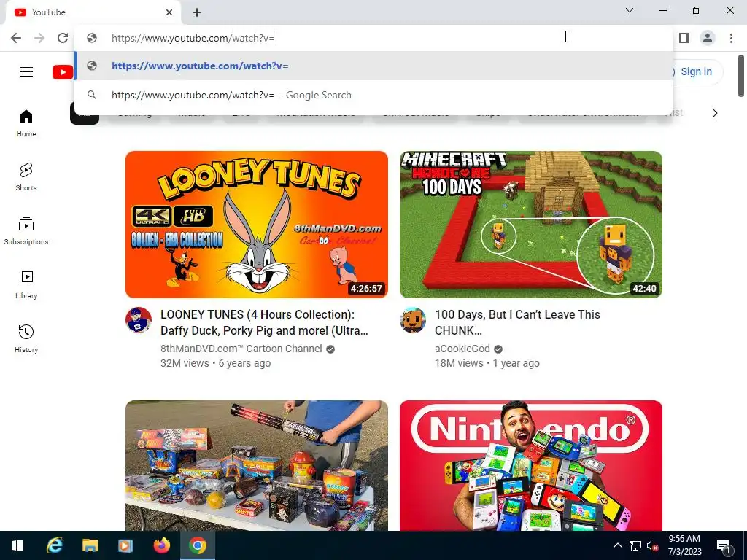The width and height of the screenshot is (747, 560).
Task: Open the Minecraft 100 Days thumbnail
Action: [531, 225]
